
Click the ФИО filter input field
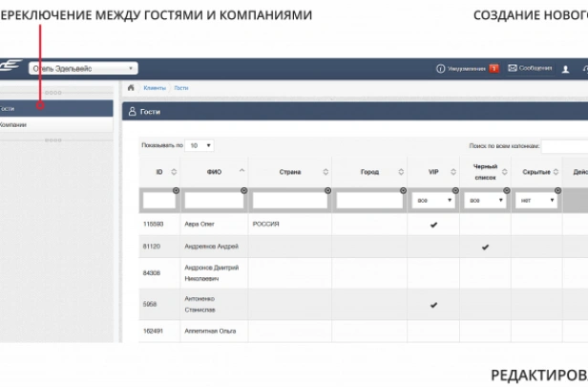point(214,201)
